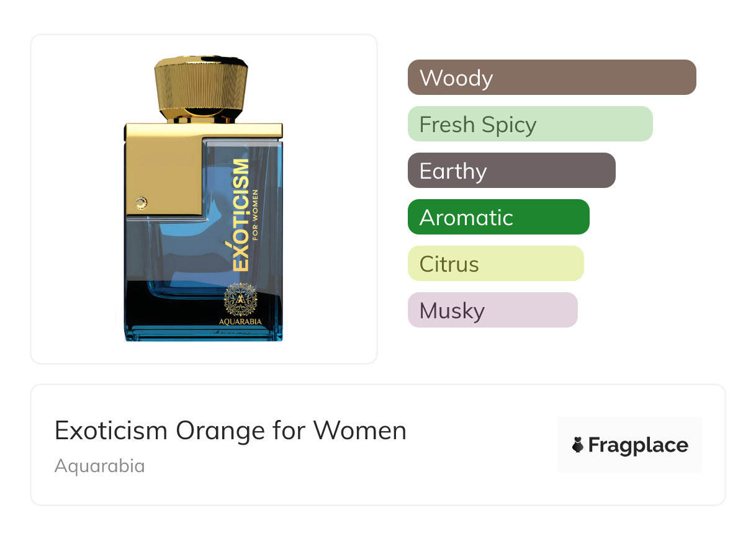Click the Fragplace wordmark text
The height and width of the screenshot is (536, 756).
638,445
